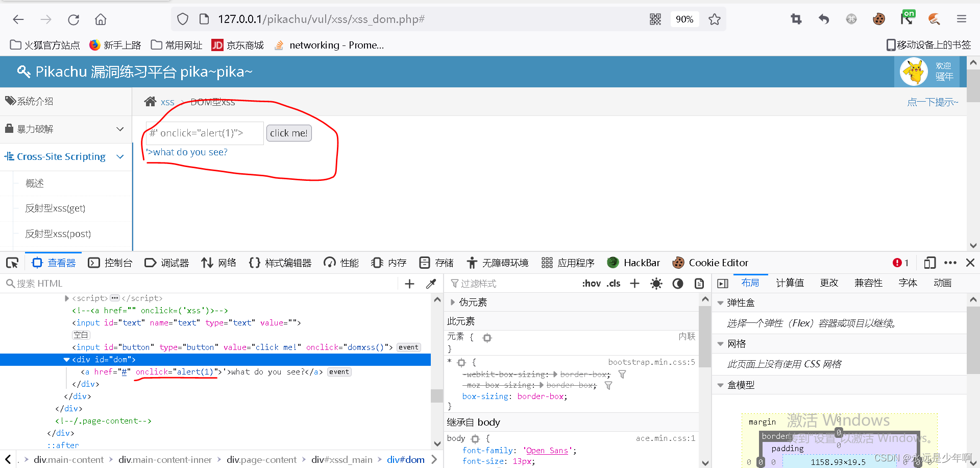980x468 pixels.
Task: Switch to 网络 network tab
Action: pos(219,263)
